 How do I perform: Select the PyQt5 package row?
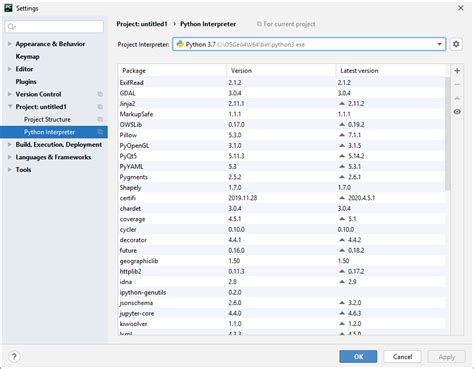282,156
